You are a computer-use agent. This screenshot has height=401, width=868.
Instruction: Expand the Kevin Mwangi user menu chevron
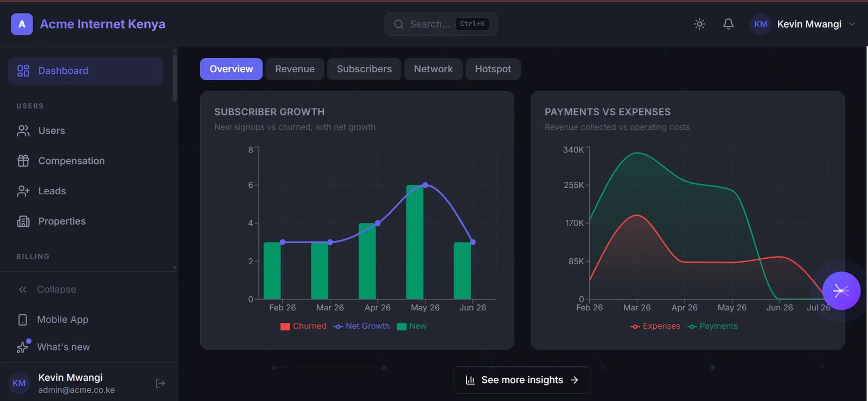click(x=852, y=24)
